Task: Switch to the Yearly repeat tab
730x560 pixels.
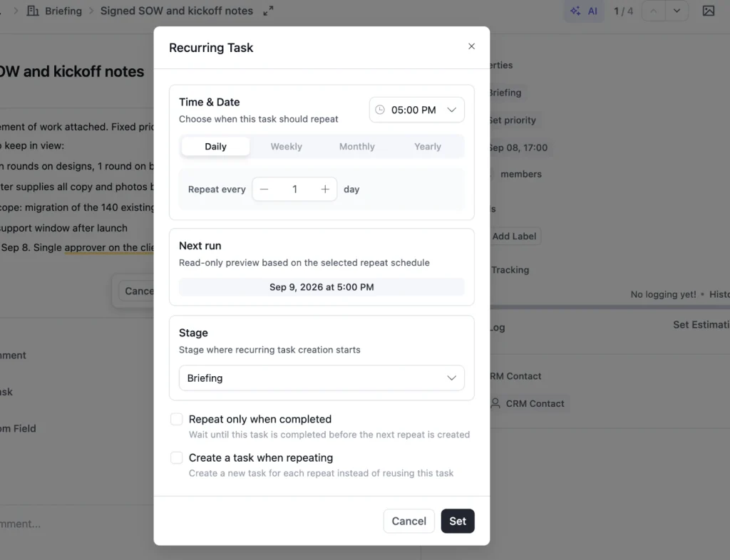Action: coord(428,147)
